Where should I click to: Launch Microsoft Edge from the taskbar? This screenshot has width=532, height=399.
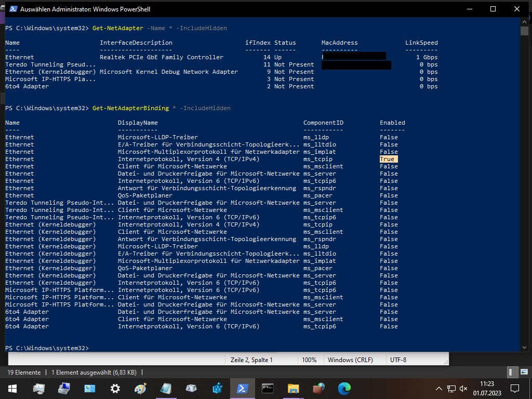pos(344,388)
